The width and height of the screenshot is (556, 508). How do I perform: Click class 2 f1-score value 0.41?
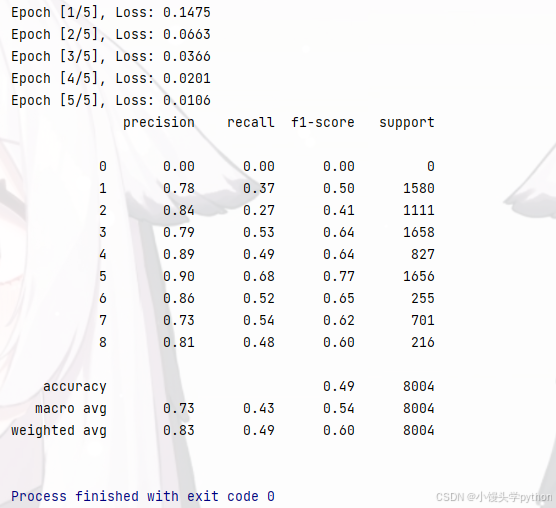click(x=339, y=211)
